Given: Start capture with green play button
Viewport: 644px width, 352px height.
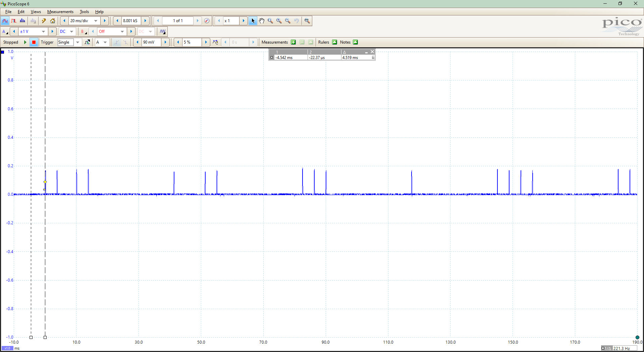Looking at the screenshot, I should pos(25,42).
